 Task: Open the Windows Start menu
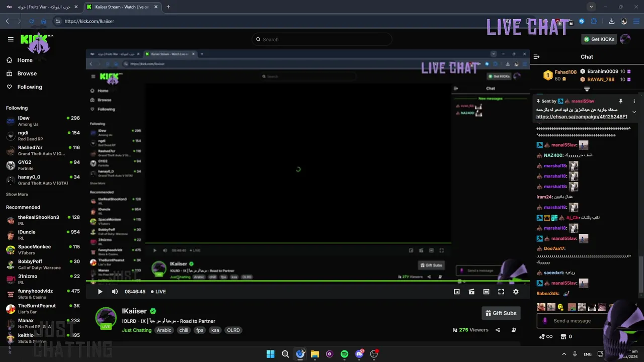pos(270,354)
